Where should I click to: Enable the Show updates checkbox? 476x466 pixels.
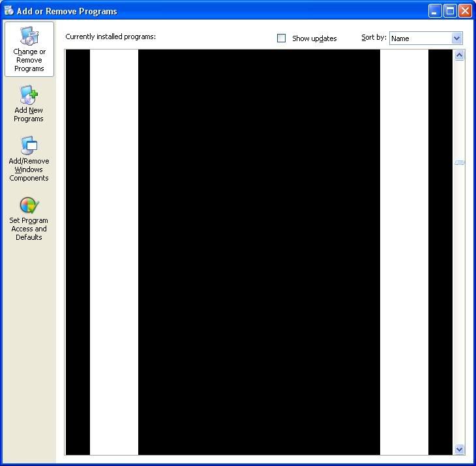tap(282, 38)
